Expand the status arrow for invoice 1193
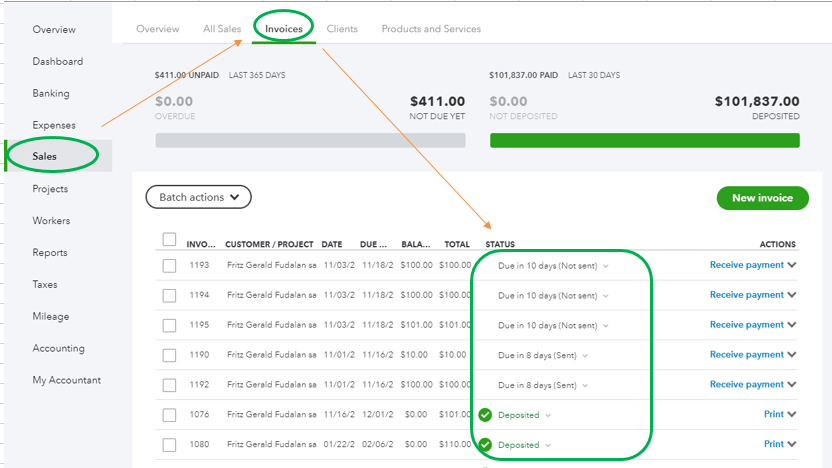Viewport: 832px width, 468px height. click(606, 266)
